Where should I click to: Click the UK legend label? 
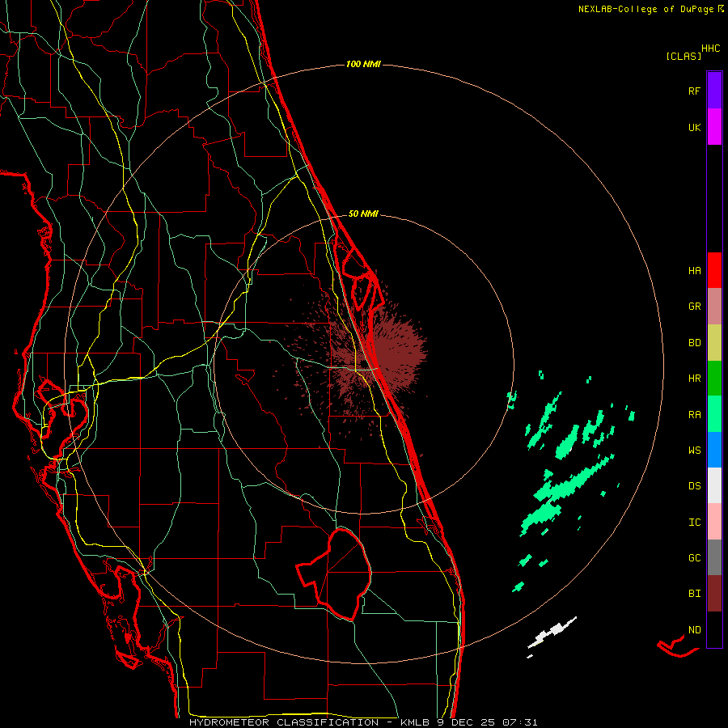(694, 128)
